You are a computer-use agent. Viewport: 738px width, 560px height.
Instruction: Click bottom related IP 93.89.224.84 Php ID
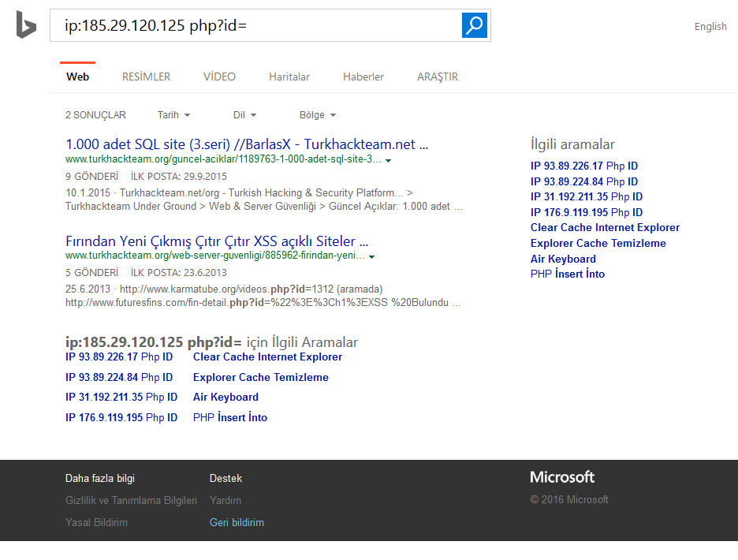[119, 377]
